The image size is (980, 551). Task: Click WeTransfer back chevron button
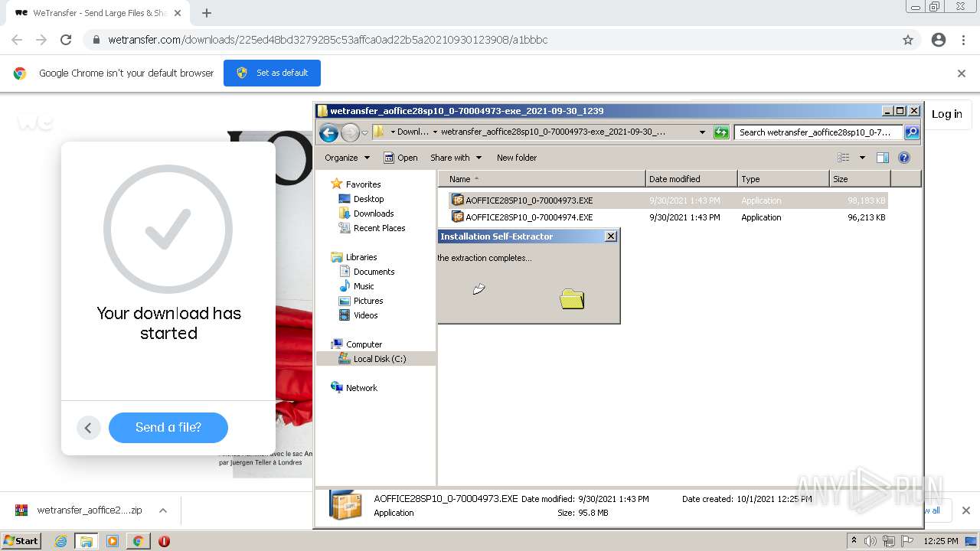click(88, 428)
